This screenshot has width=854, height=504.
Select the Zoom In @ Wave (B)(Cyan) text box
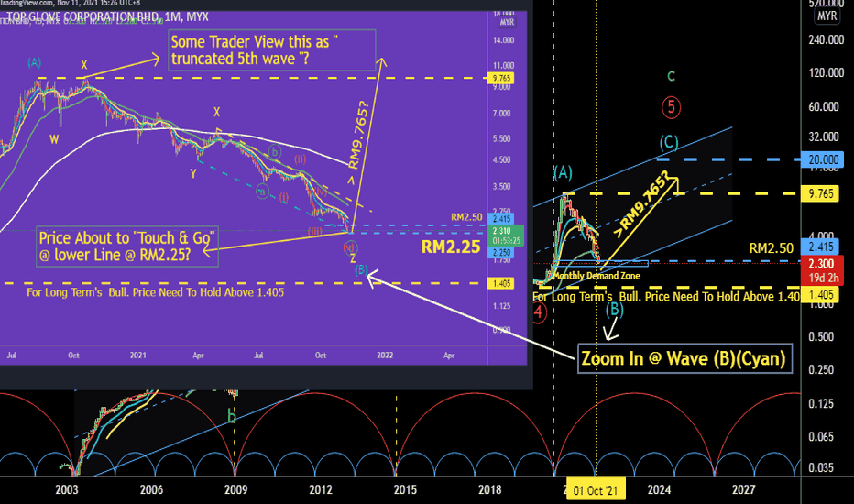coord(684,358)
